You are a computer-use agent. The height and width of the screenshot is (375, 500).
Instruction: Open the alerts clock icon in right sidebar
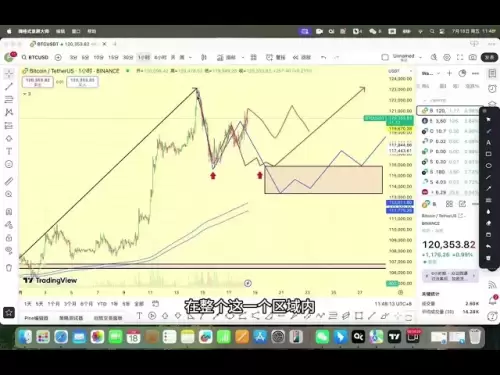point(492,89)
